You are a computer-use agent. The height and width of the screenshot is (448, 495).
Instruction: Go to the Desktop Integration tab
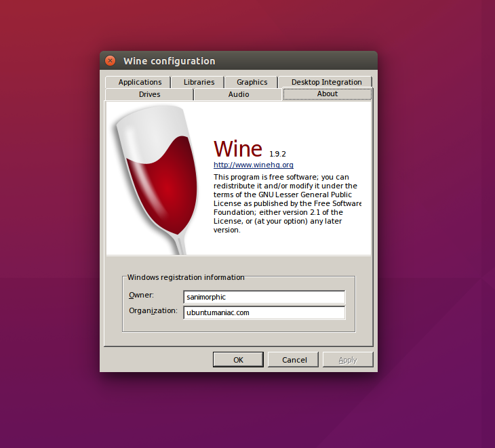[325, 82]
